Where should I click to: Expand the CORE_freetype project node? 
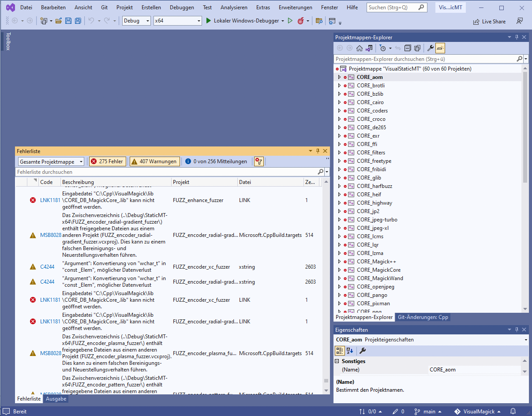339,161
